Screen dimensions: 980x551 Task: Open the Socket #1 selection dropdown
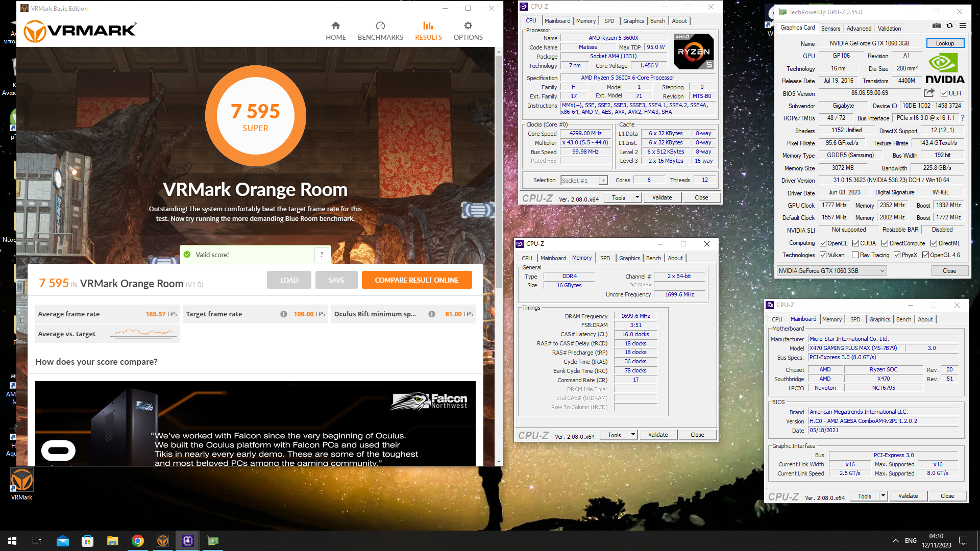click(x=584, y=181)
